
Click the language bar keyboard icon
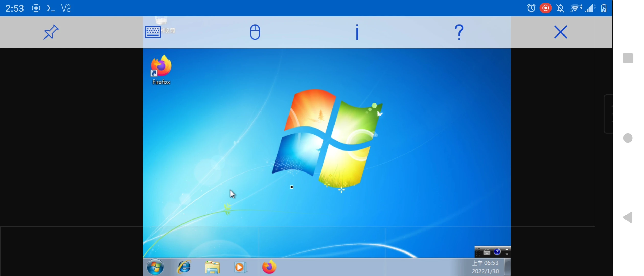(x=487, y=252)
